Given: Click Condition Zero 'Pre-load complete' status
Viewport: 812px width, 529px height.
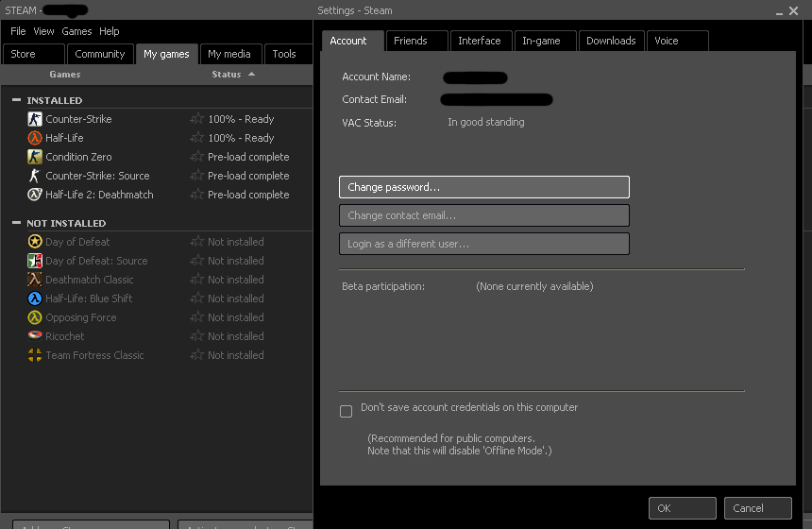Looking at the screenshot, I should pos(248,157).
